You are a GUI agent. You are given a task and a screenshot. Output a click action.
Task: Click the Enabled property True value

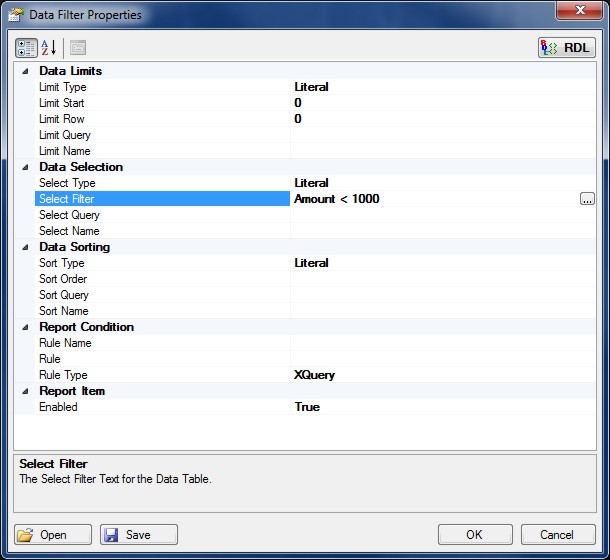pyautogui.click(x=307, y=407)
